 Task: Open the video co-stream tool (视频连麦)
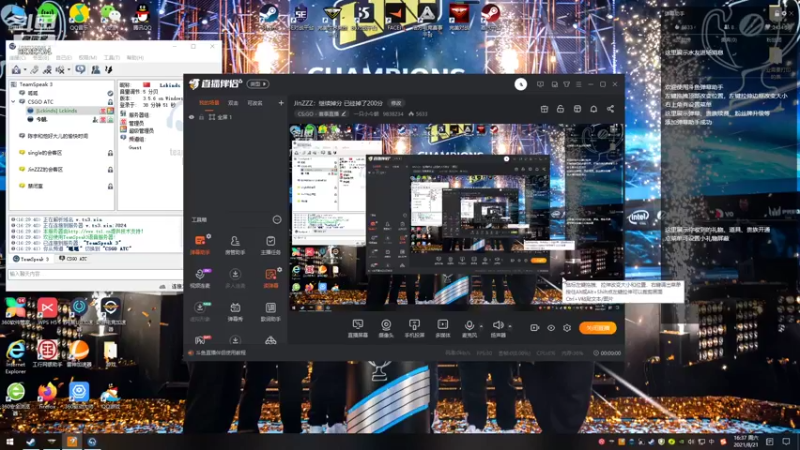(200, 278)
